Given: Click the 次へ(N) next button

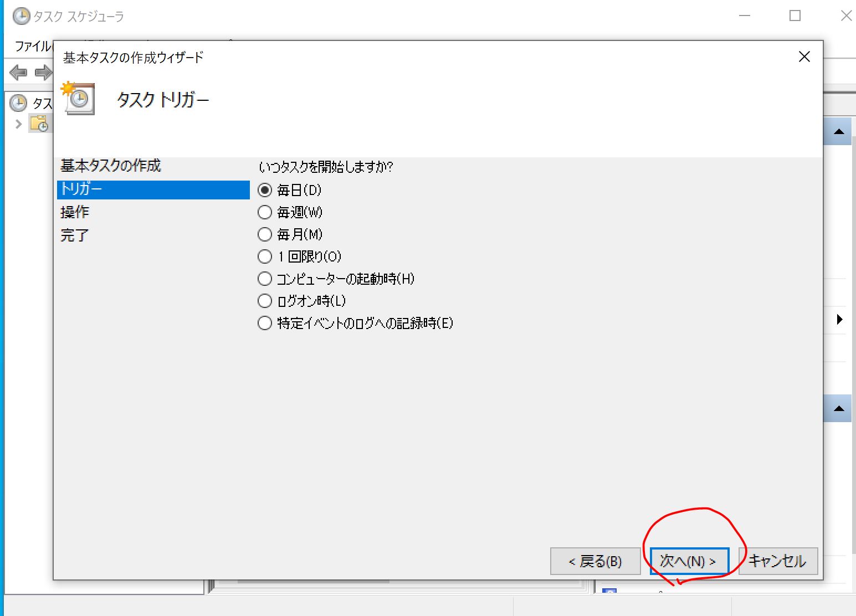Looking at the screenshot, I should pyautogui.click(x=689, y=561).
